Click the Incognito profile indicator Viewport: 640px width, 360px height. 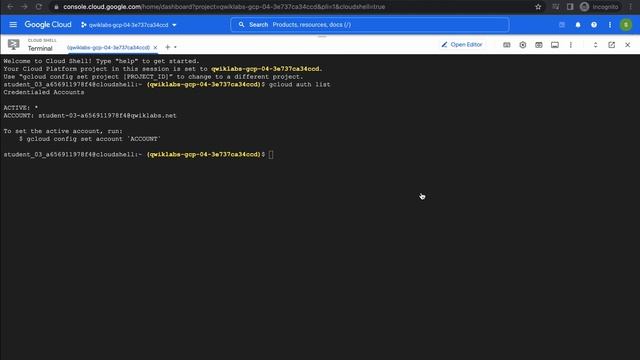pyautogui.click(x=599, y=7)
